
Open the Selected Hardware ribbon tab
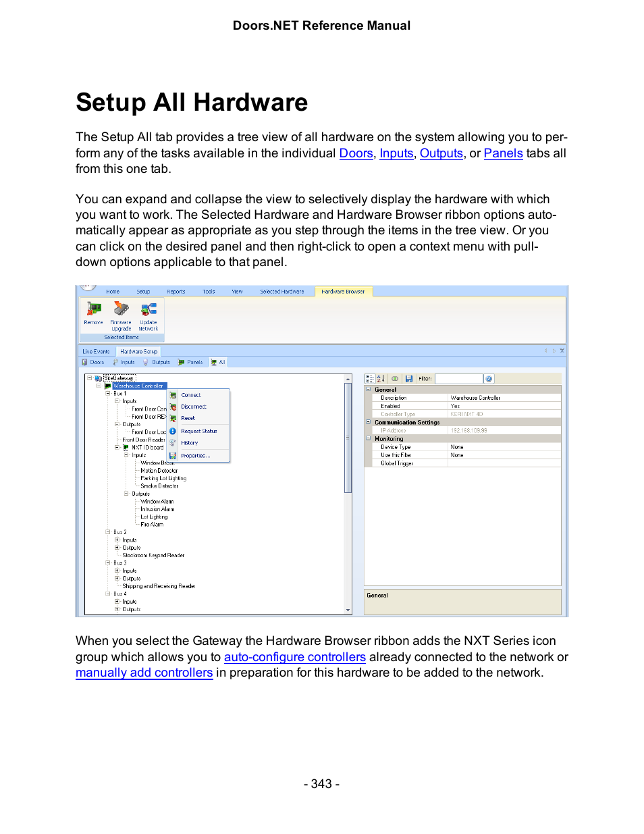click(x=282, y=292)
